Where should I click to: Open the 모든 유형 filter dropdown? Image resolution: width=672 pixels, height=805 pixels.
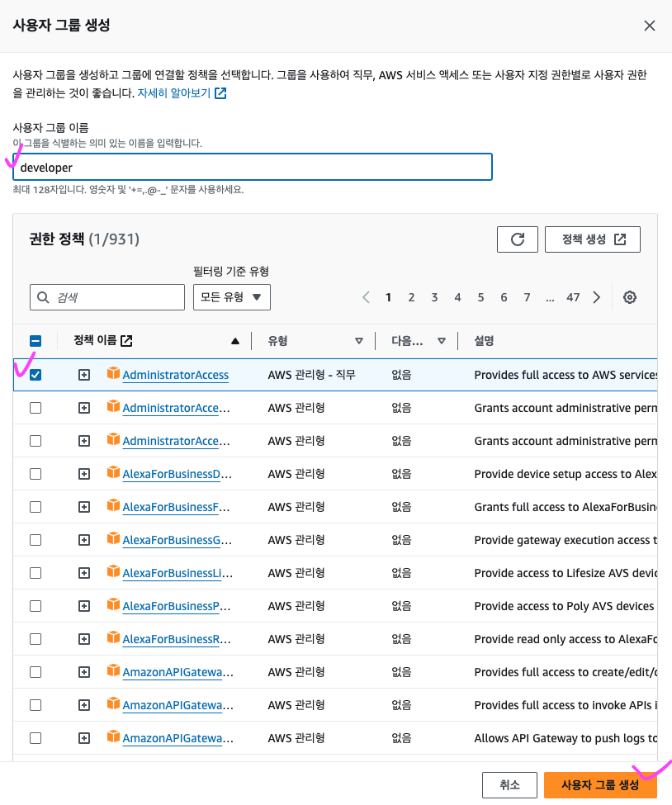(x=231, y=297)
